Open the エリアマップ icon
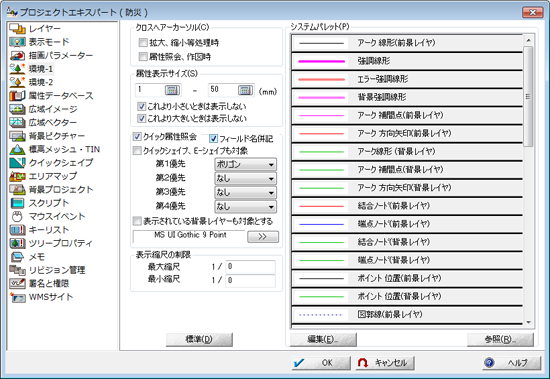550x379 pixels. (x=17, y=176)
